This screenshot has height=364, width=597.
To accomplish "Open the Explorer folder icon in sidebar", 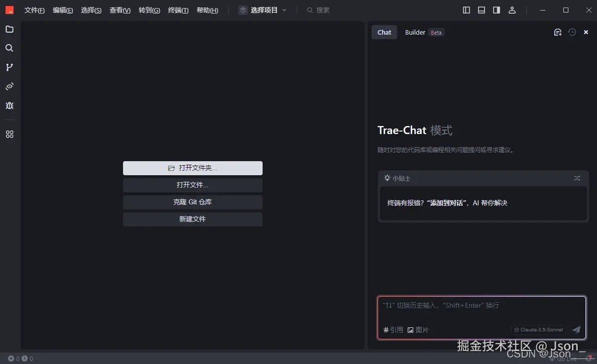I will pos(10,29).
